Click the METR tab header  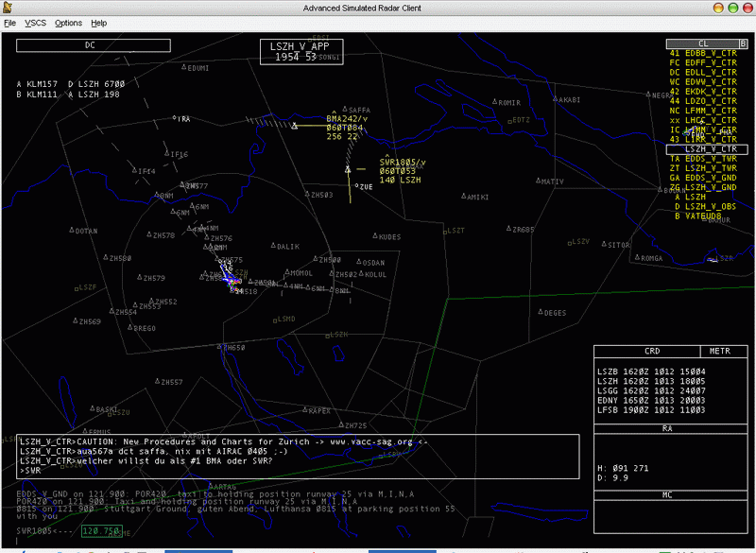tap(720, 351)
